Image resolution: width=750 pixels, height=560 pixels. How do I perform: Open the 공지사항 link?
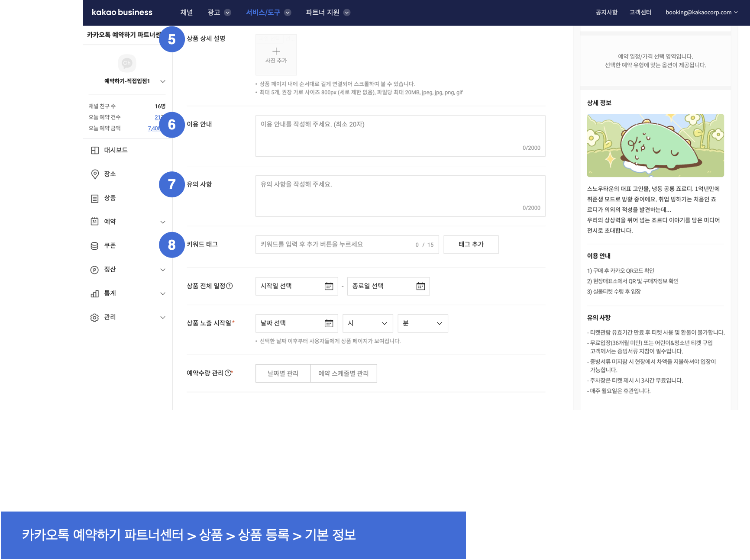(x=606, y=12)
